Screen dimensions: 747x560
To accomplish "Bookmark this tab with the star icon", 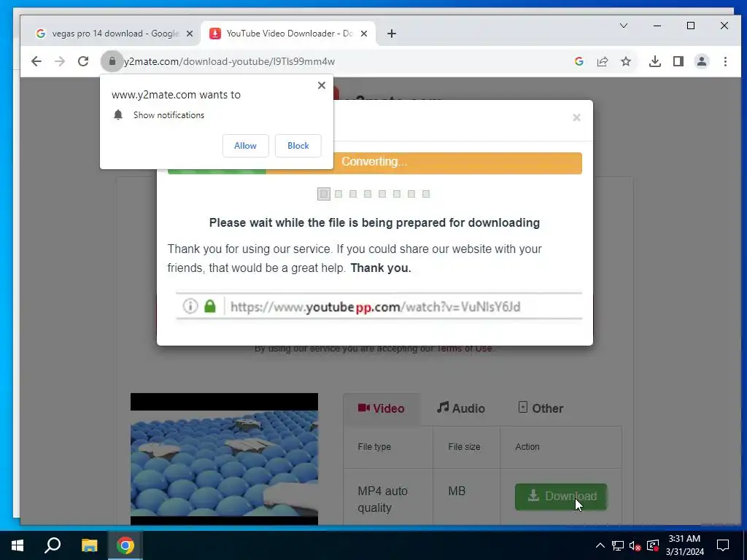I will [626, 61].
